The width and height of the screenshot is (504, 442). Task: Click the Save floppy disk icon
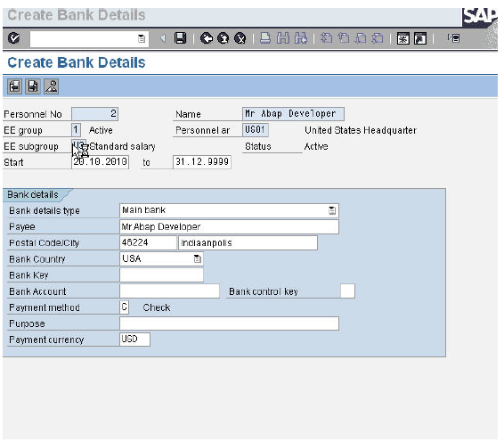point(181,38)
